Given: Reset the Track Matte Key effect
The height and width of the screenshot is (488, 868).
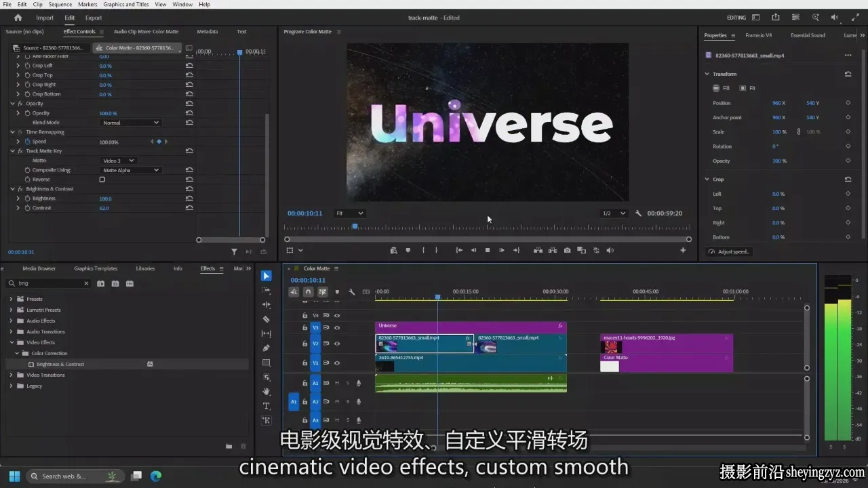Looking at the screenshot, I should click(189, 151).
